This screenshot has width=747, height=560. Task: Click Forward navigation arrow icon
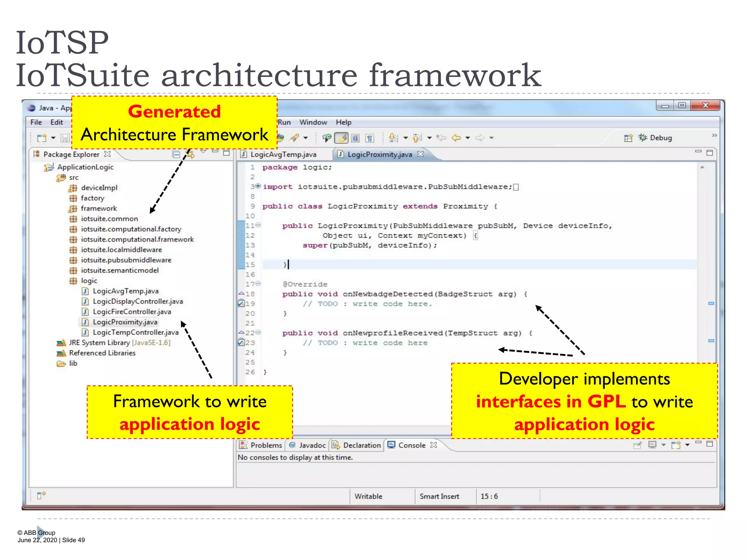point(480,138)
